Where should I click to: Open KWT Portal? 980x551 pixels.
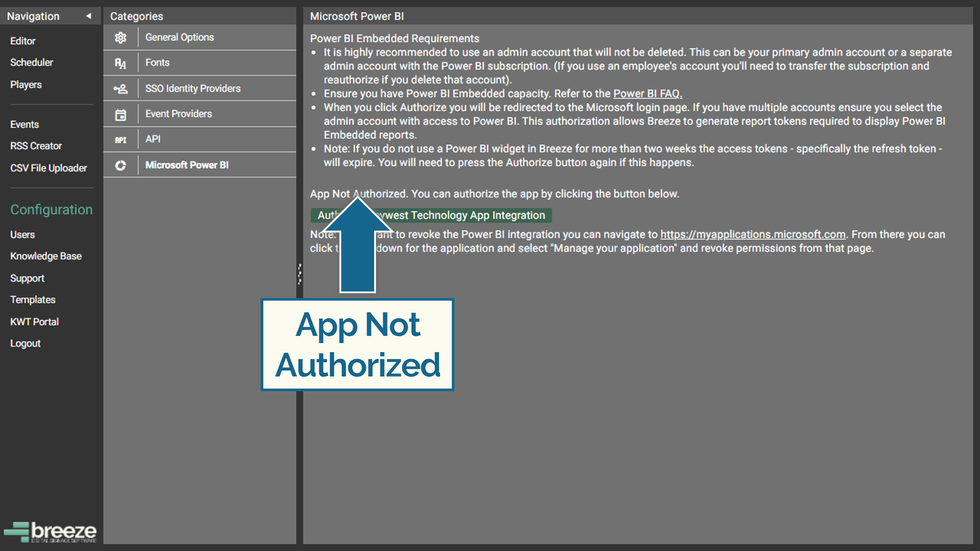34,322
